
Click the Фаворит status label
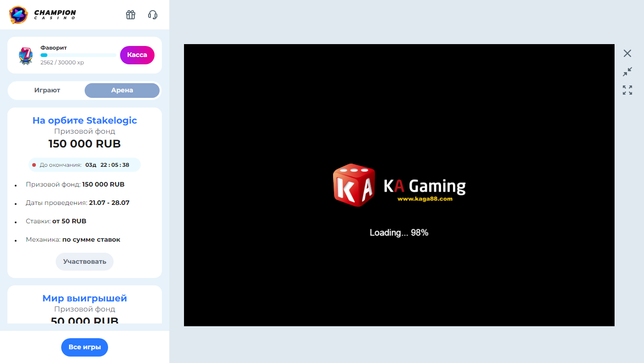click(x=54, y=48)
